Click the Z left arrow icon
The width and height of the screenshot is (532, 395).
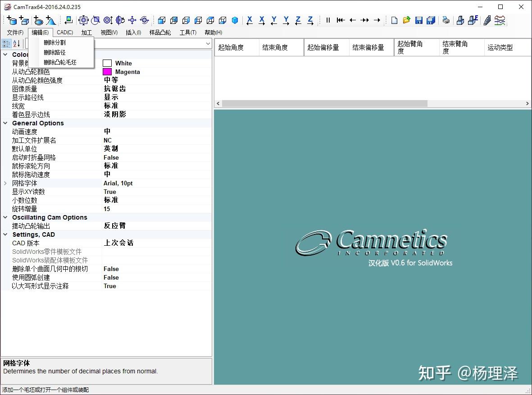pos(298,20)
